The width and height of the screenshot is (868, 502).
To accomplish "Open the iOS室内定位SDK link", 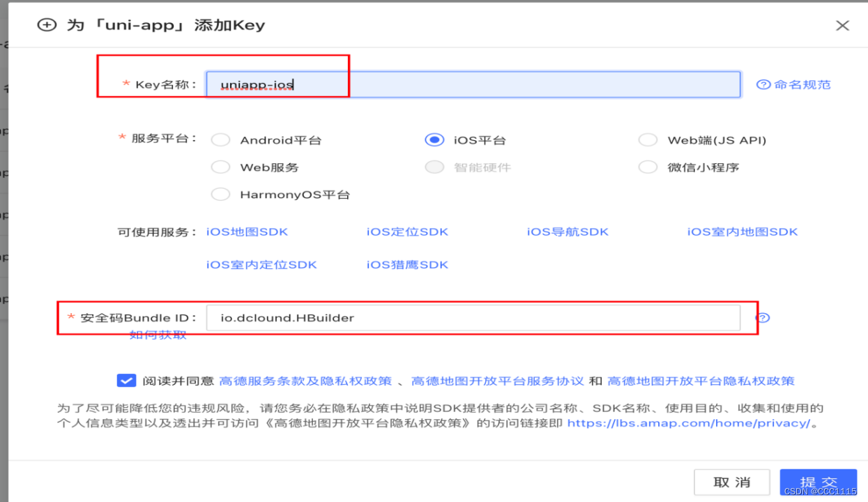I will tap(261, 264).
